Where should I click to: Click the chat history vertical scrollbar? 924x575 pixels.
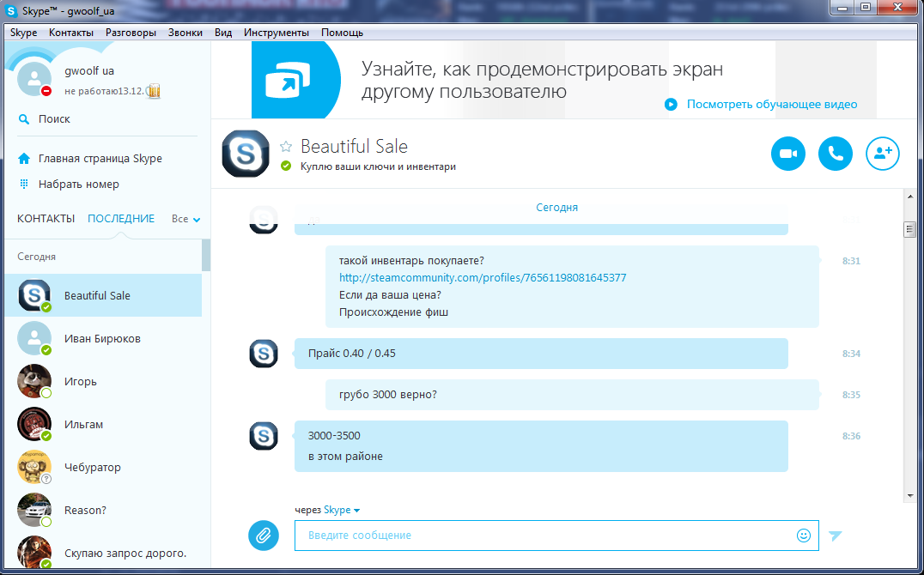tap(909, 343)
